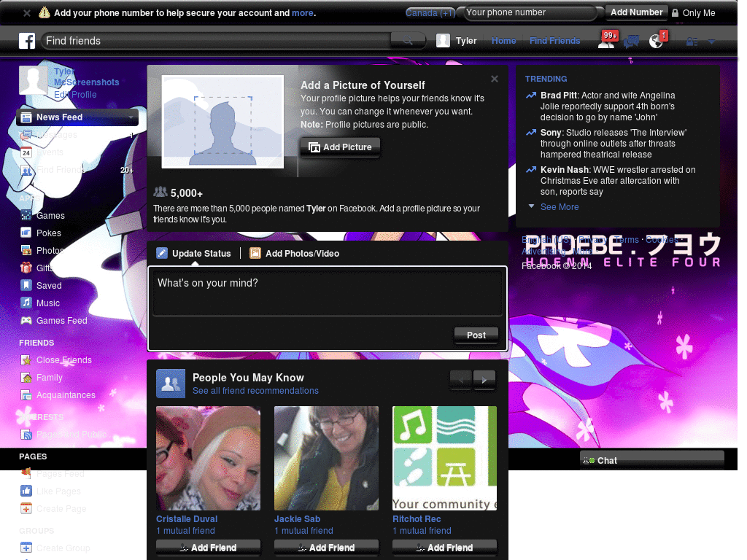Click the What's on your mind box

click(328, 292)
